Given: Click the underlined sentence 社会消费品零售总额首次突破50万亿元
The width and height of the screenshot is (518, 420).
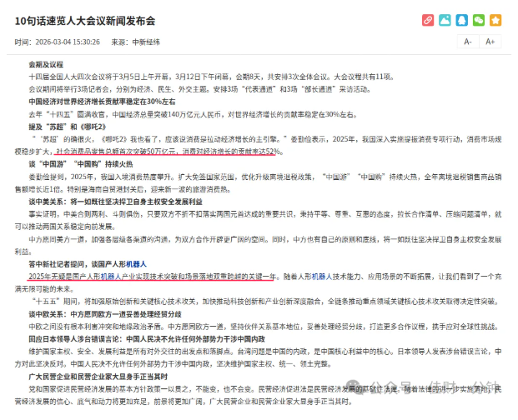Looking at the screenshot, I should (117, 152).
